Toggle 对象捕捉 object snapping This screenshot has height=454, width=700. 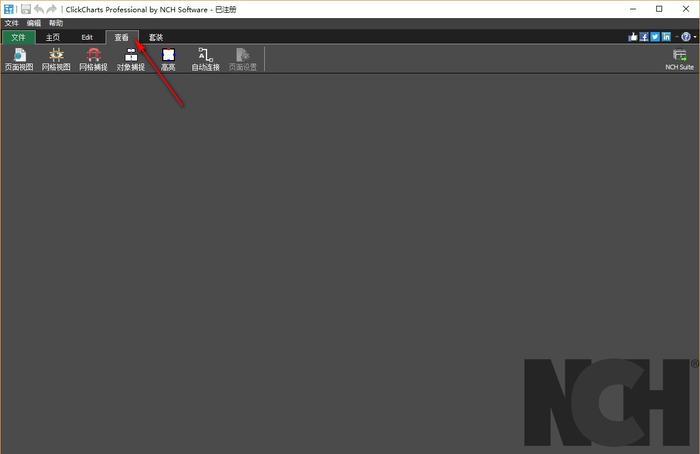(130, 59)
